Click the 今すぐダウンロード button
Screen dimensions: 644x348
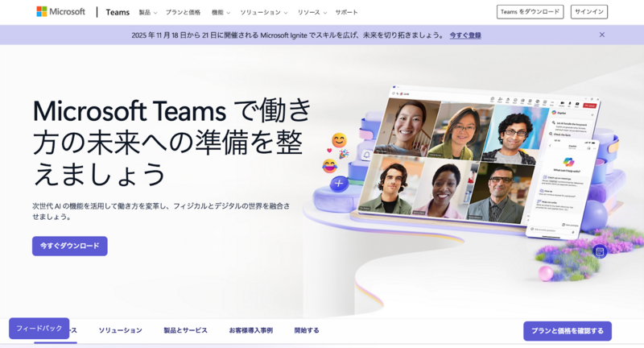(70, 246)
